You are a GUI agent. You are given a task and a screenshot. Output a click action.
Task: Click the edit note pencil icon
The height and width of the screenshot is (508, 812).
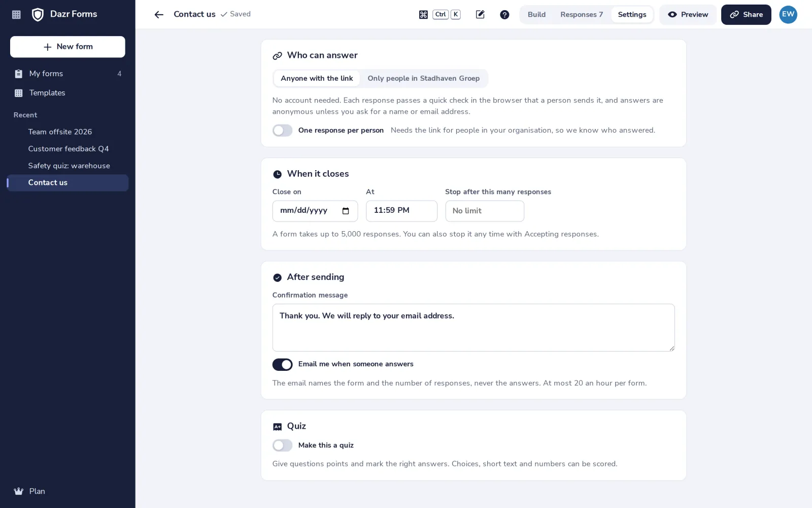[x=480, y=15]
